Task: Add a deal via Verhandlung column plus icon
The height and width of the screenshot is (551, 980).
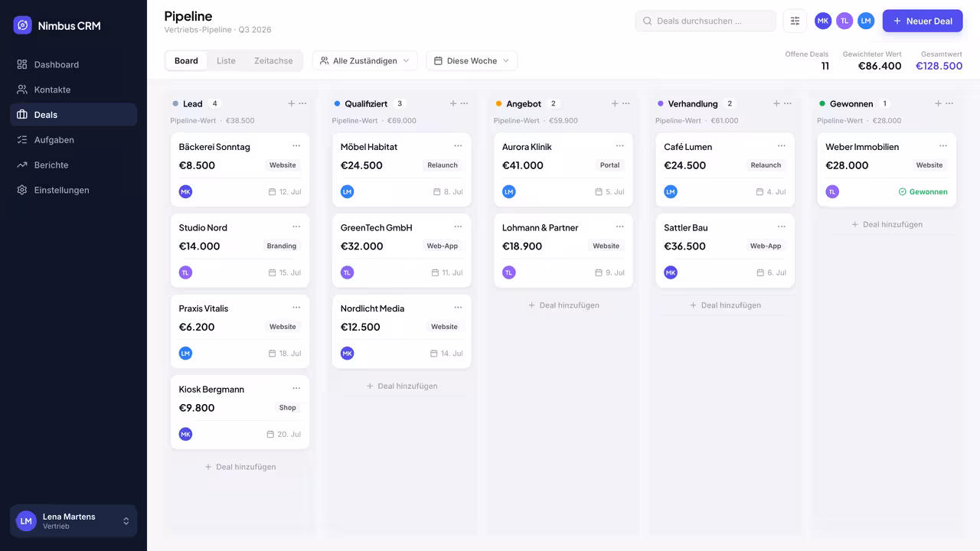Action: pyautogui.click(x=776, y=103)
